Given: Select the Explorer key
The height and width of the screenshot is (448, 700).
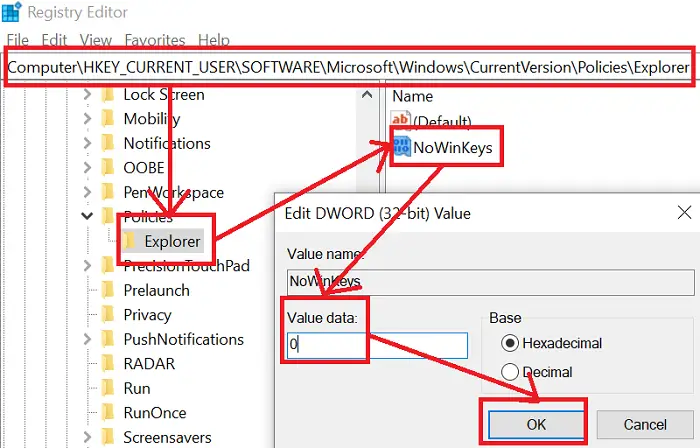Looking at the screenshot, I should pos(172,241).
